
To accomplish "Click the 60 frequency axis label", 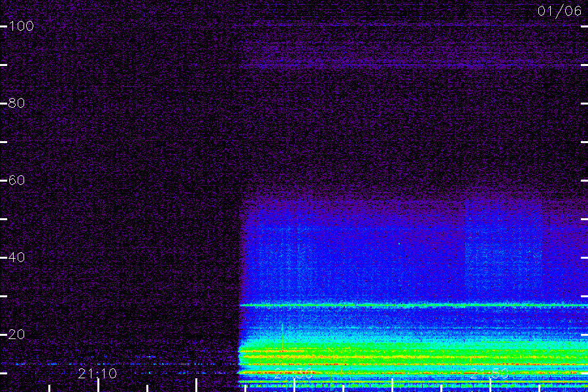I will (x=16, y=180).
